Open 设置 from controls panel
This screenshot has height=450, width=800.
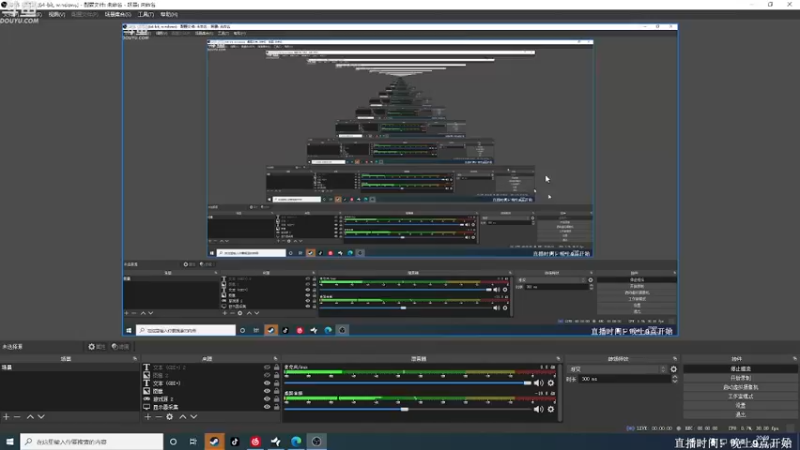[x=740, y=406]
